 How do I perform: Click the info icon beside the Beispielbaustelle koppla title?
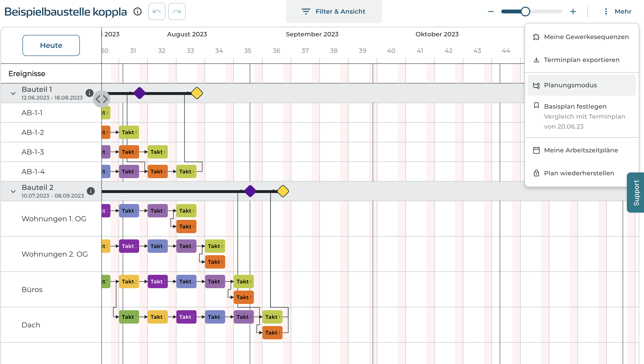137,11
